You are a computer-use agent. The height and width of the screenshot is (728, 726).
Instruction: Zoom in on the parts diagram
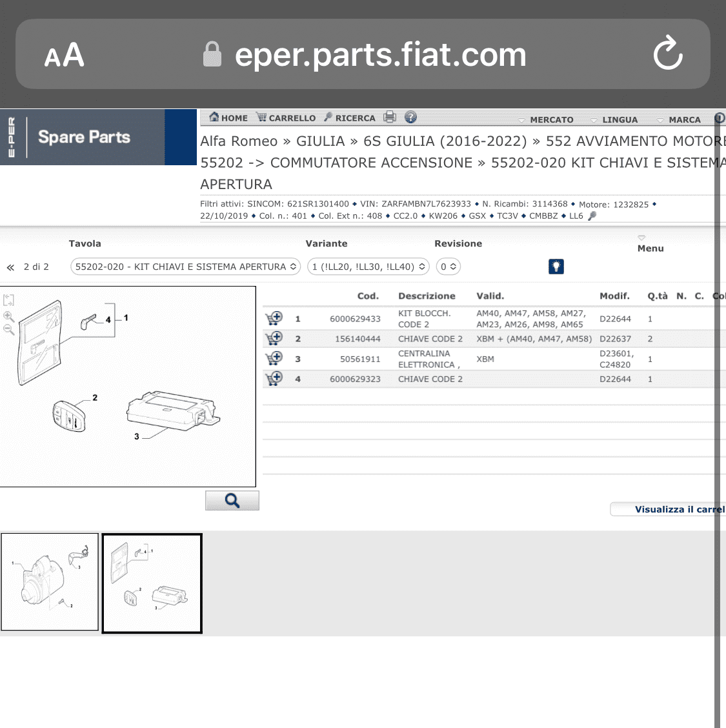click(8, 317)
